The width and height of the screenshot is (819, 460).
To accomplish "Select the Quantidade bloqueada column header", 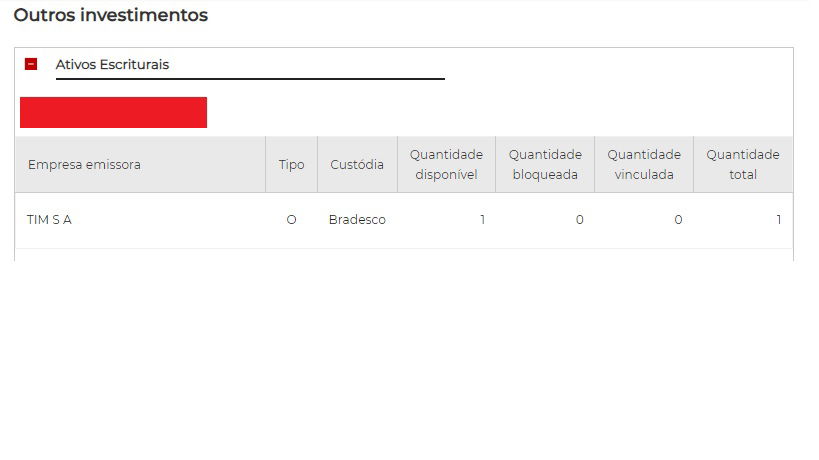I will pos(545,164).
